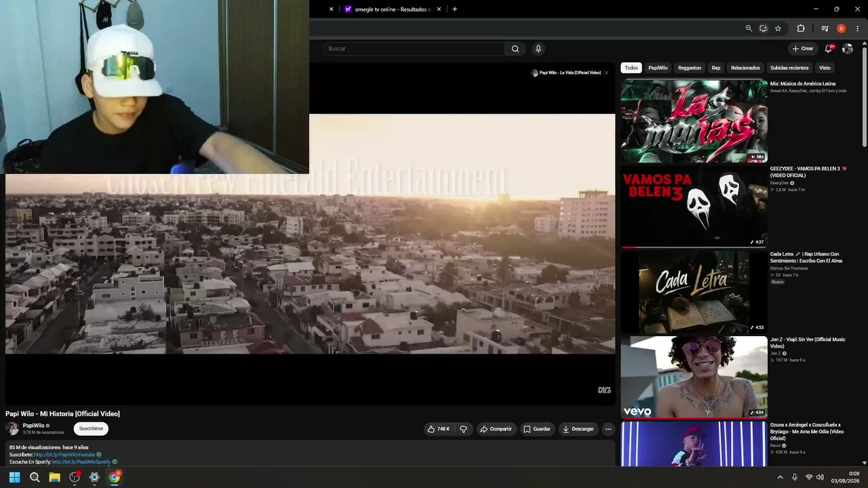Open the bit.ly/PapiWiloYoutube link
The height and width of the screenshot is (488, 868).
pos(64,455)
